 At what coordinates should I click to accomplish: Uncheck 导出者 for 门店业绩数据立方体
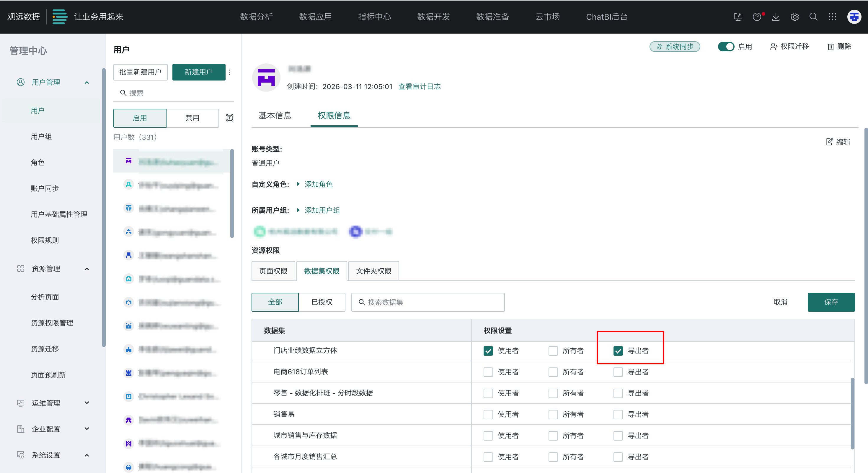point(618,350)
